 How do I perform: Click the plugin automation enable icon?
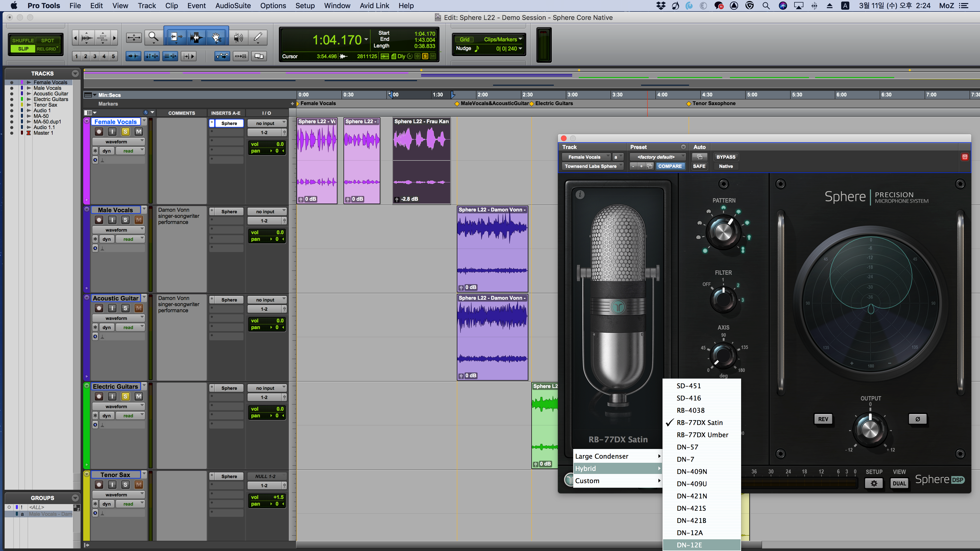click(699, 157)
